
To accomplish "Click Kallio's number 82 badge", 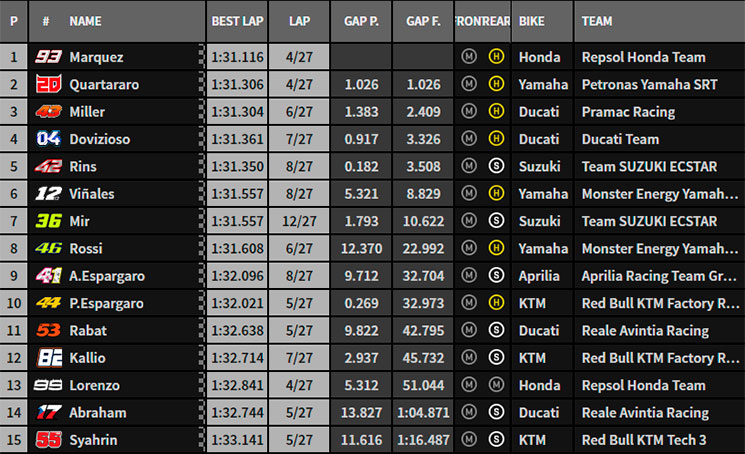I will [x=49, y=358].
